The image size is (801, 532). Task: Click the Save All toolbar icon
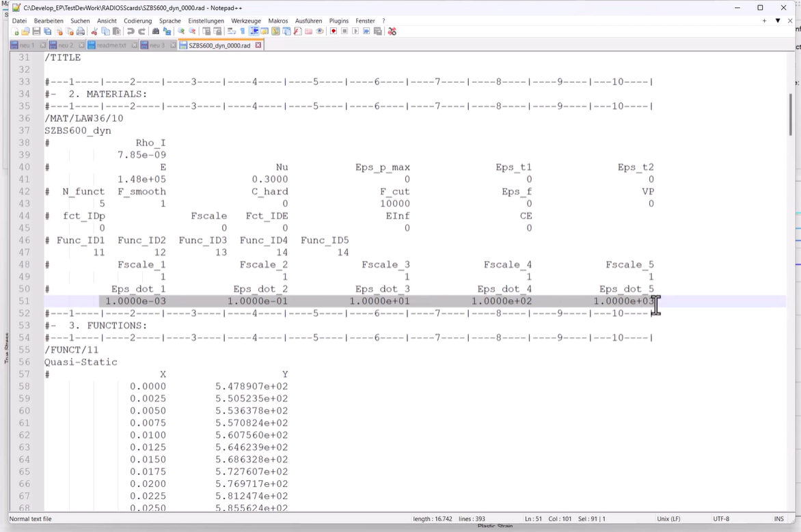click(48, 31)
